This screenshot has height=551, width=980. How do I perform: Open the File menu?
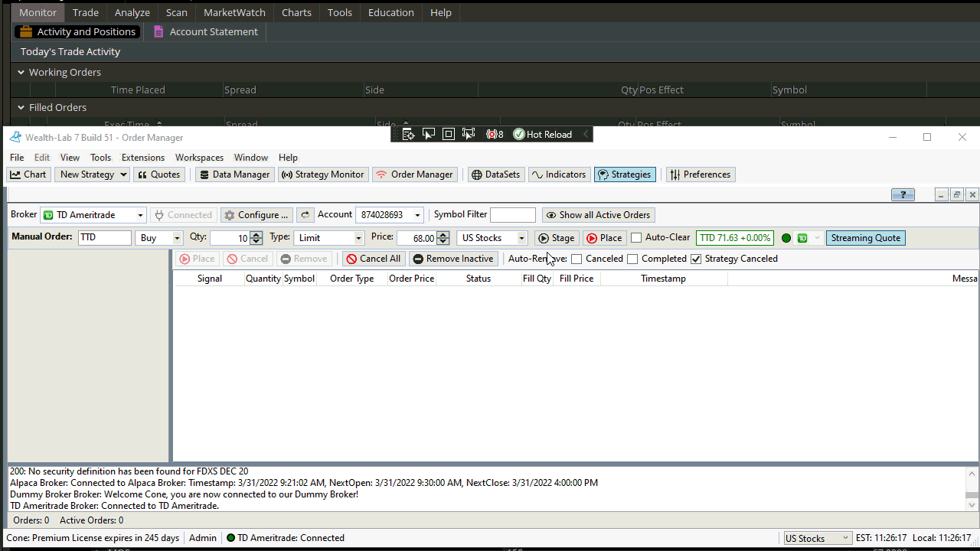[x=17, y=158]
